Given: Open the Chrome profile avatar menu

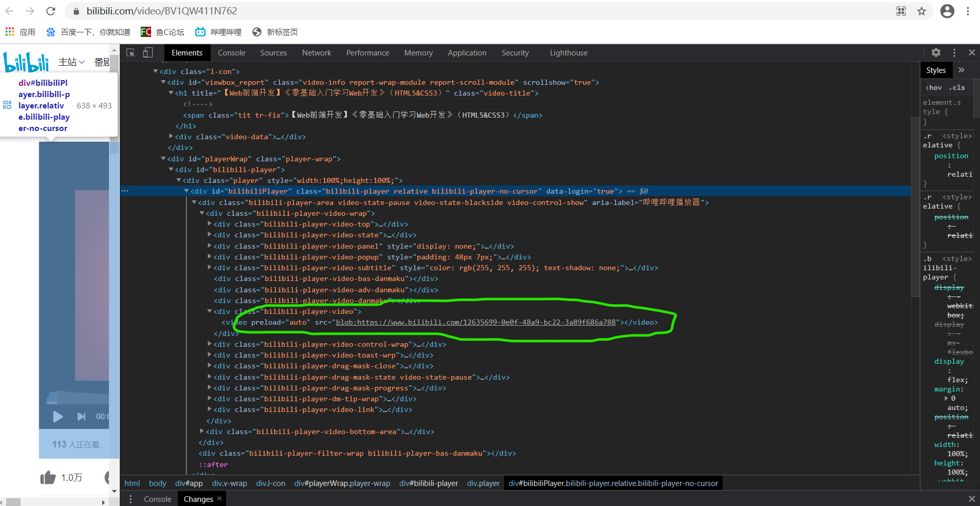Looking at the screenshot, I should (x=947, y=11).
